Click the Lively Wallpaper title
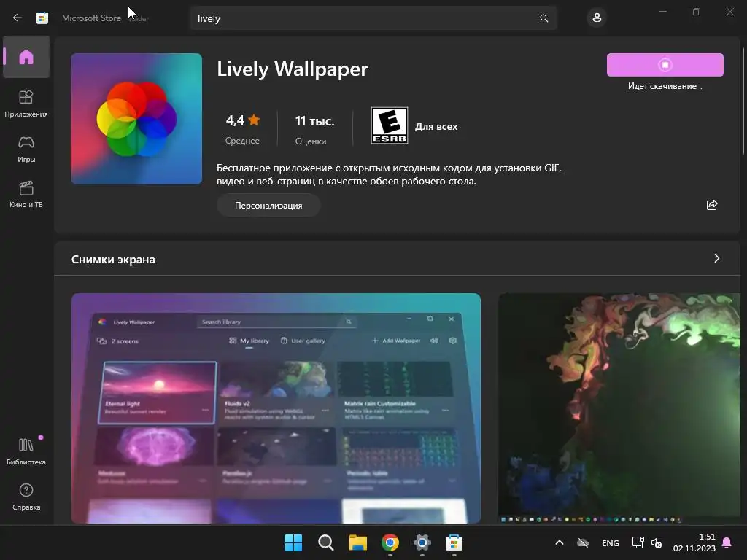747x560 pixels. coord(292,69)
